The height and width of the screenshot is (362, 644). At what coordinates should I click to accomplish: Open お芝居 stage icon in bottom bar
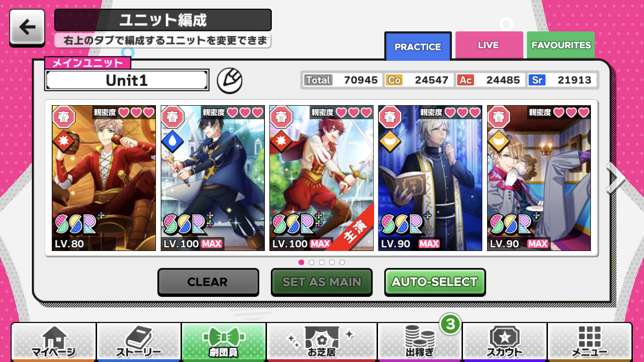[322, 342]
